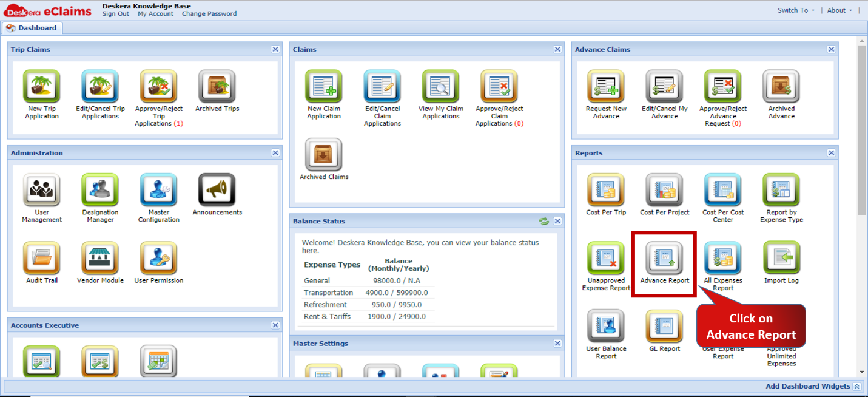Open the My Account link

pyautogui.click(x=155, y=14)
